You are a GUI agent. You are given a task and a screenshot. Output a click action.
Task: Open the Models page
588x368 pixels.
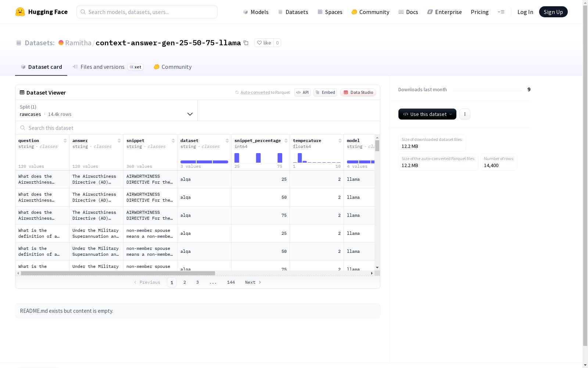(256, 12)
